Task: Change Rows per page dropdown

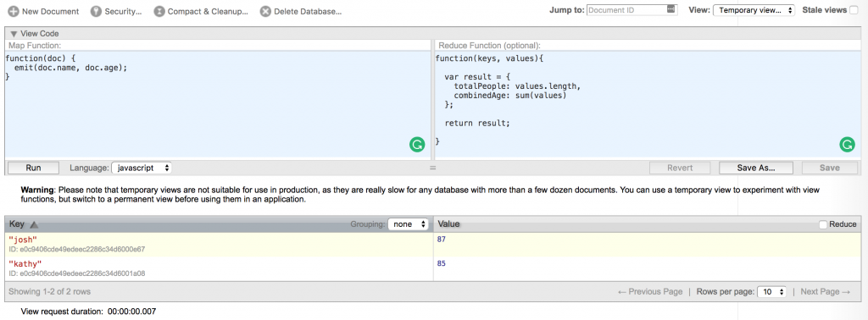Action: click(771, 291)
